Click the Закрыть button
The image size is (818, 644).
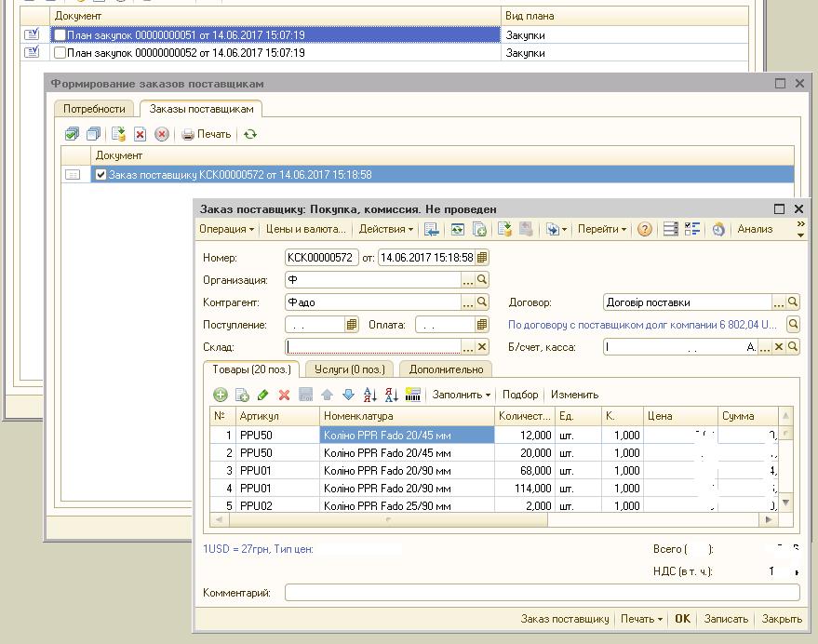point(782,619)
